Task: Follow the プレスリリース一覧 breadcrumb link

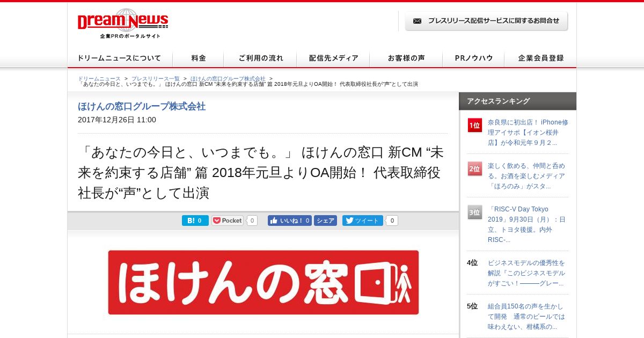Action: (156, 78)
